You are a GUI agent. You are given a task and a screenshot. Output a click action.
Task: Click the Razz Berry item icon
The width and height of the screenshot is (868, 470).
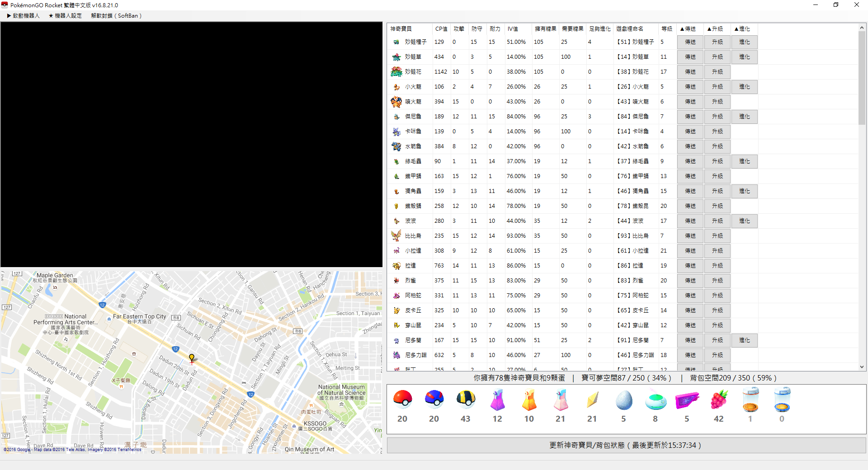point(718,400)
